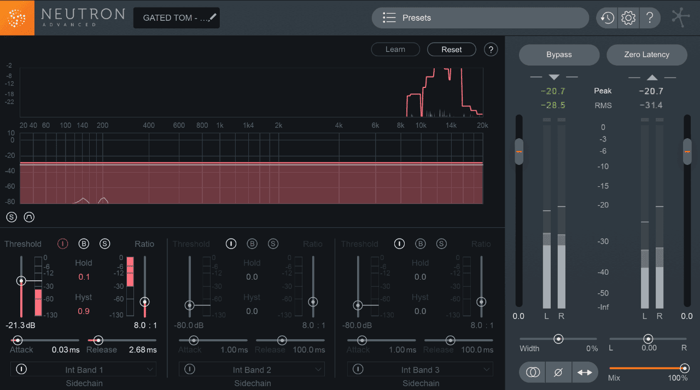The height and width of the screenshot is (390, 700).
Task: Click band 1 threshold slider handle
Action: point(21,281)
